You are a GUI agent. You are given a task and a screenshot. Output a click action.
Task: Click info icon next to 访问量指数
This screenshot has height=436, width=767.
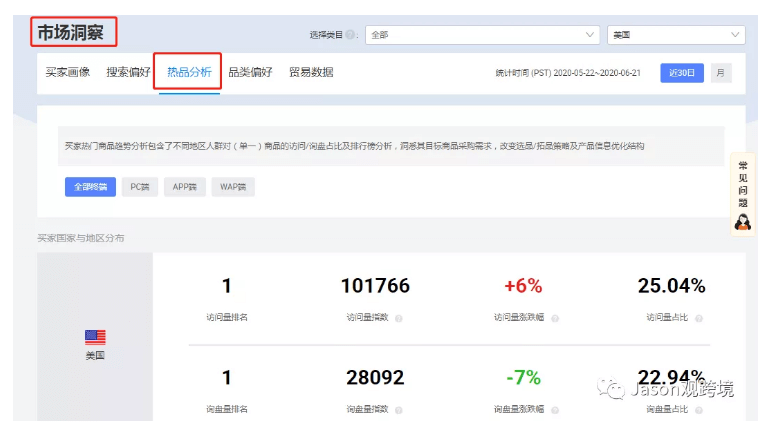click(398, 318)
